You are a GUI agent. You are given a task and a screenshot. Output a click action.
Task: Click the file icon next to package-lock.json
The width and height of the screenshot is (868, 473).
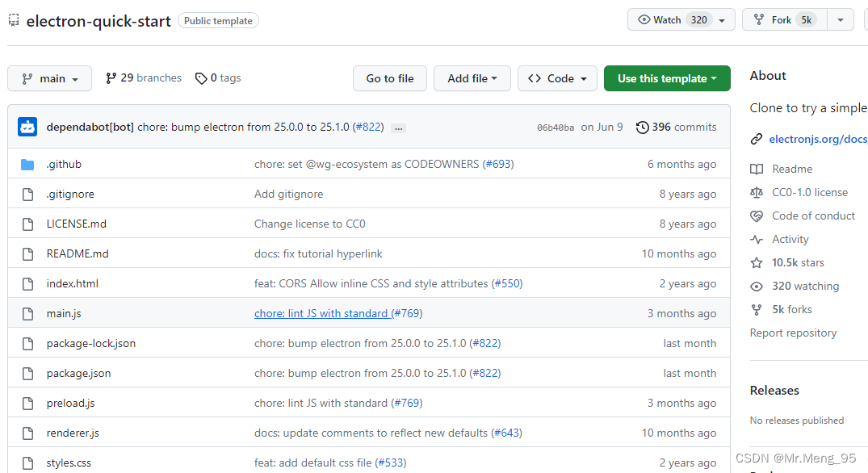coord(27,344)
